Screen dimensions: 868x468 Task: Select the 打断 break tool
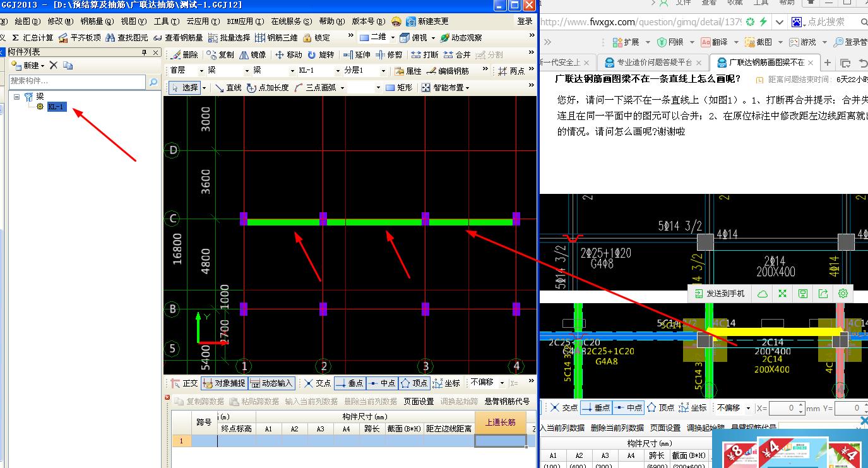click(x=425, y=55)
